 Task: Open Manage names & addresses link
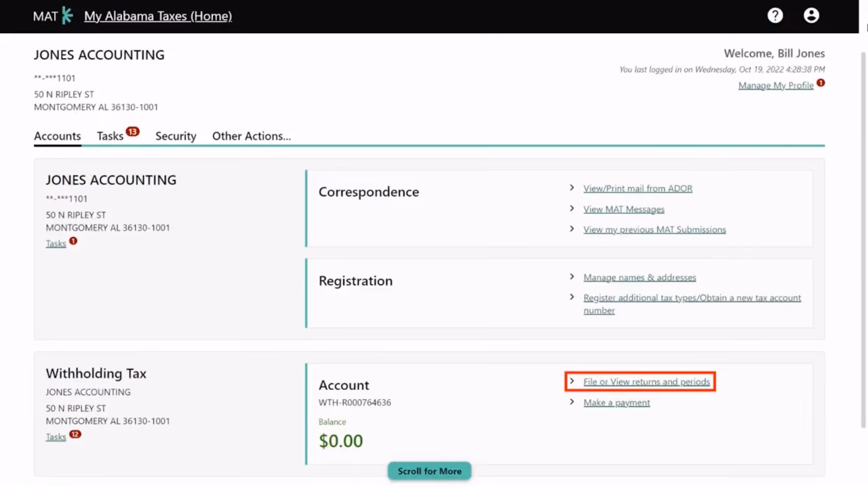click(640, 277)
